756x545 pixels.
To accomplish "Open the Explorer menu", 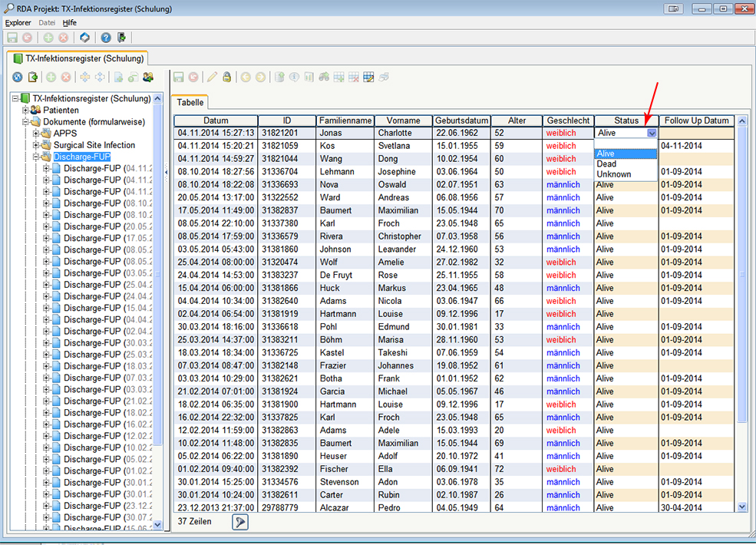I will tap(18, 23).
